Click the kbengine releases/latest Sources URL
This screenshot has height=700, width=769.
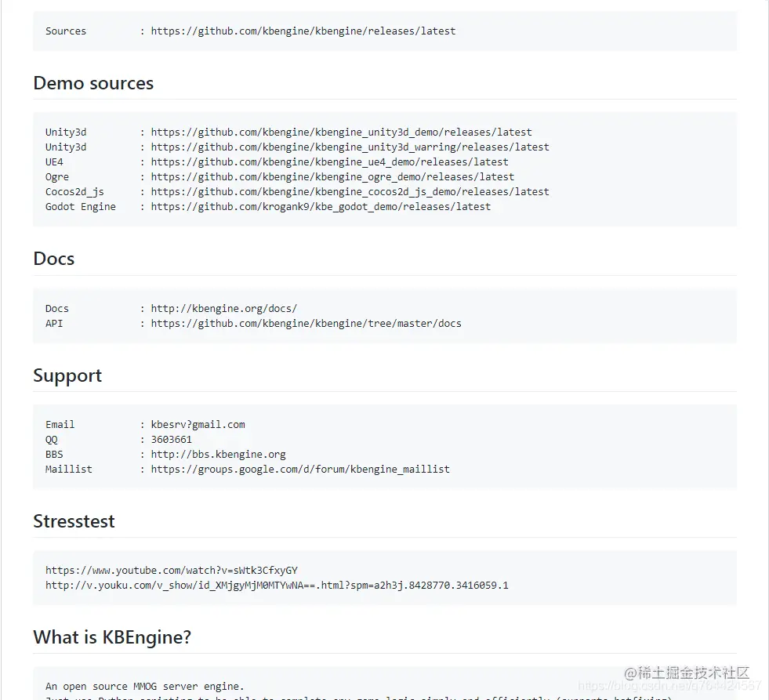(303, 31)
